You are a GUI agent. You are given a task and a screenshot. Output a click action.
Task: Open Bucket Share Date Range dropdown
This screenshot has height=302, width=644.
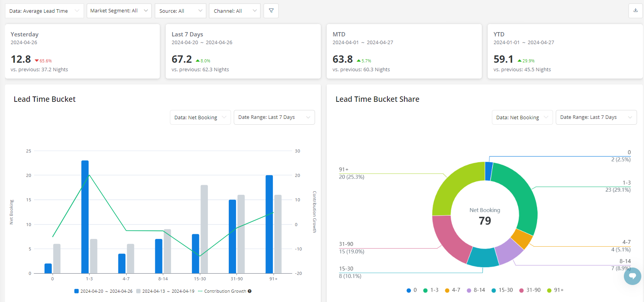596,117
